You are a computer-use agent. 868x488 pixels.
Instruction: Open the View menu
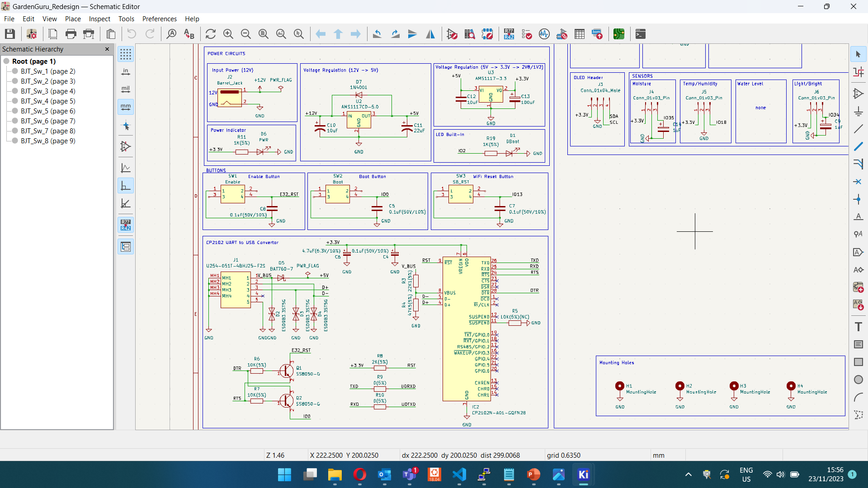50,19
